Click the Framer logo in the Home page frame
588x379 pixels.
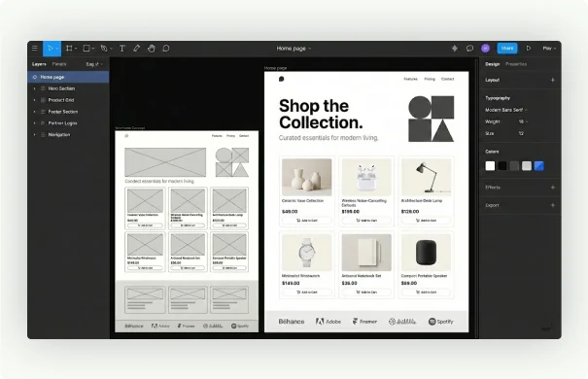pyautogui.click(x=364, y=322)
